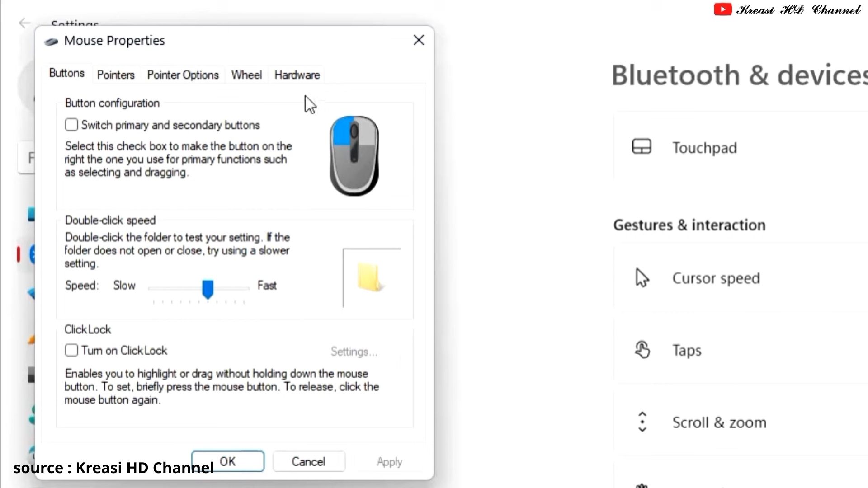This screenshot has height=488, width=868.
Task: Open the Pointer Options tab
Action: (x=183, y=75)
